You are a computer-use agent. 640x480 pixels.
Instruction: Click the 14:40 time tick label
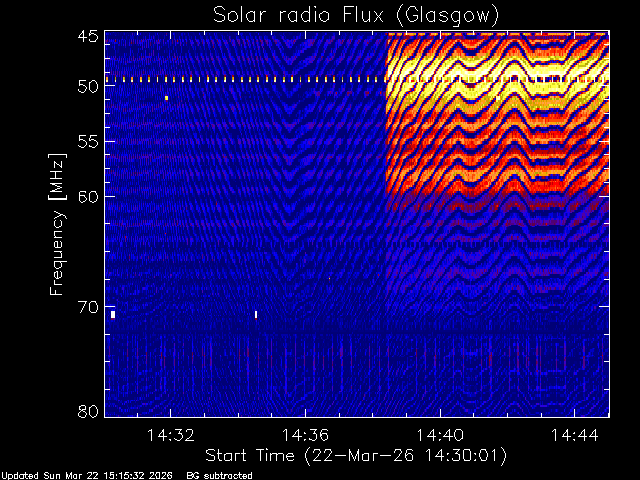[440, 435]
